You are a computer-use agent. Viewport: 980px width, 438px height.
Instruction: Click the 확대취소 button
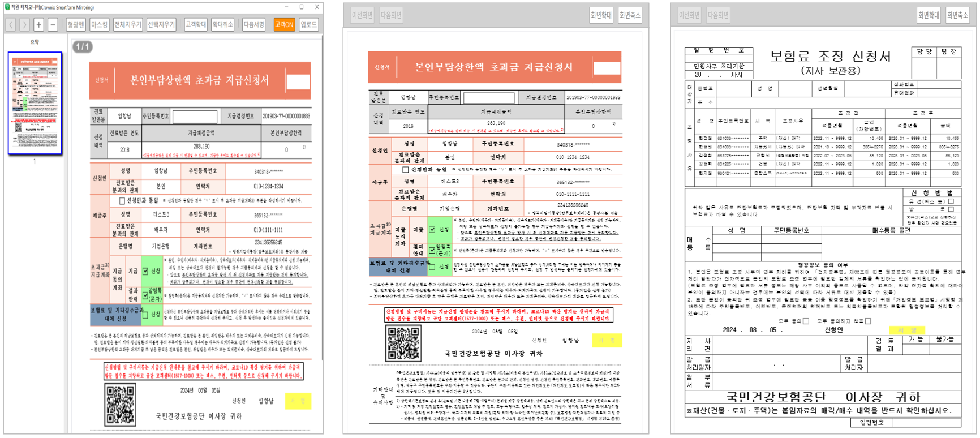[222, 24]
